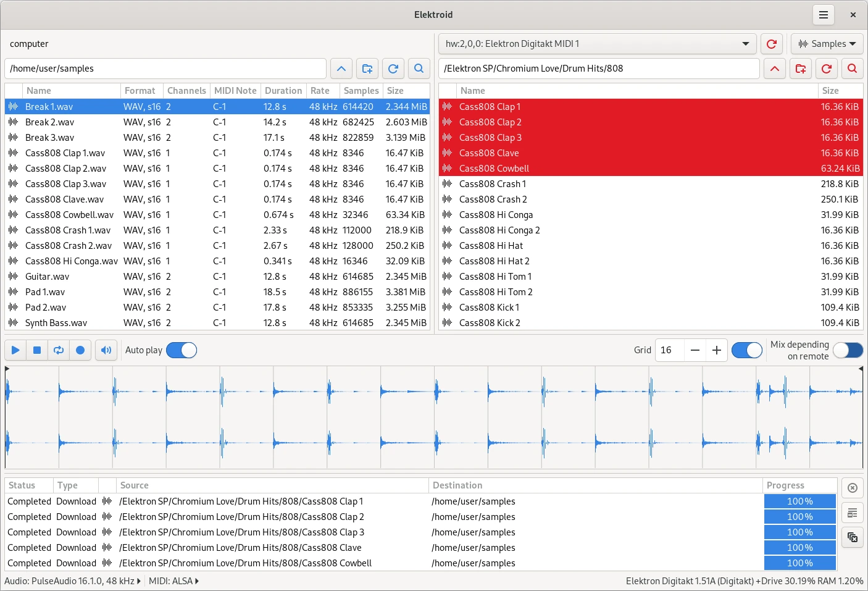Click the Destination column header in tasks
This screenshot has width=868, height=591.
(x=595, y=485)
